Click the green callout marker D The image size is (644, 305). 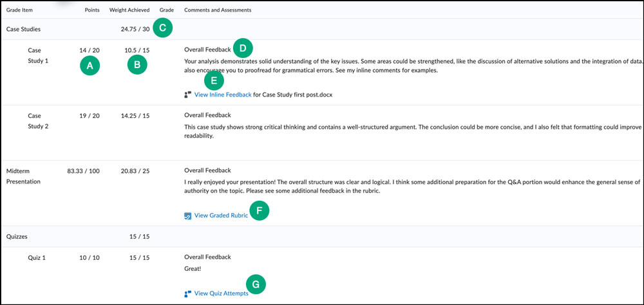243,48
